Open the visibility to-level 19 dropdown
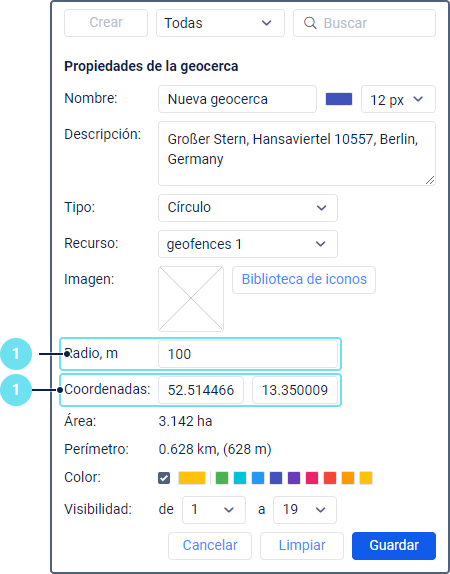 tap(305, 510)
